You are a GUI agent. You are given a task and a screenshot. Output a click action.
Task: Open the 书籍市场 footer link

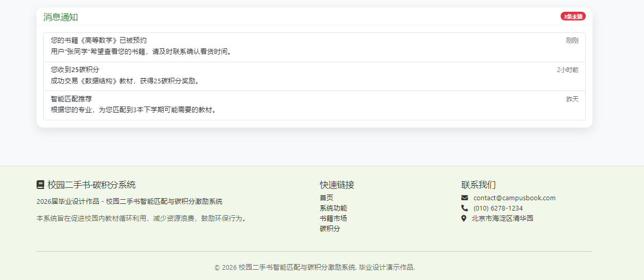pyautogui.click(x=333, y=218)
